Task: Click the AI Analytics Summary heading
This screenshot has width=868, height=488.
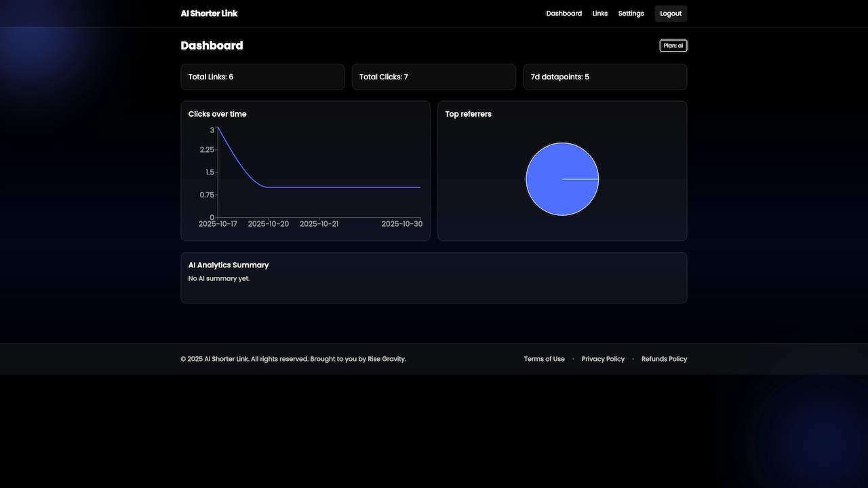Action: click(229, 265)
